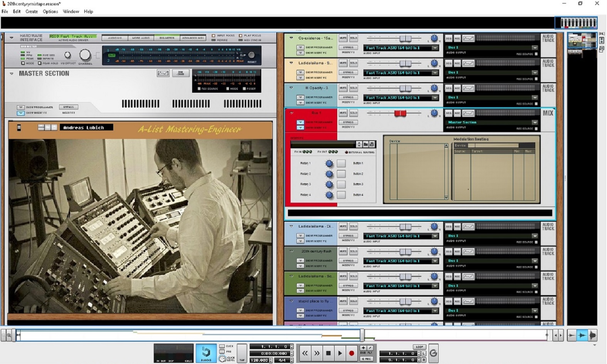
Task: Adjust Rotary 1 knob on Bus 1
Action: click(329, 163)
